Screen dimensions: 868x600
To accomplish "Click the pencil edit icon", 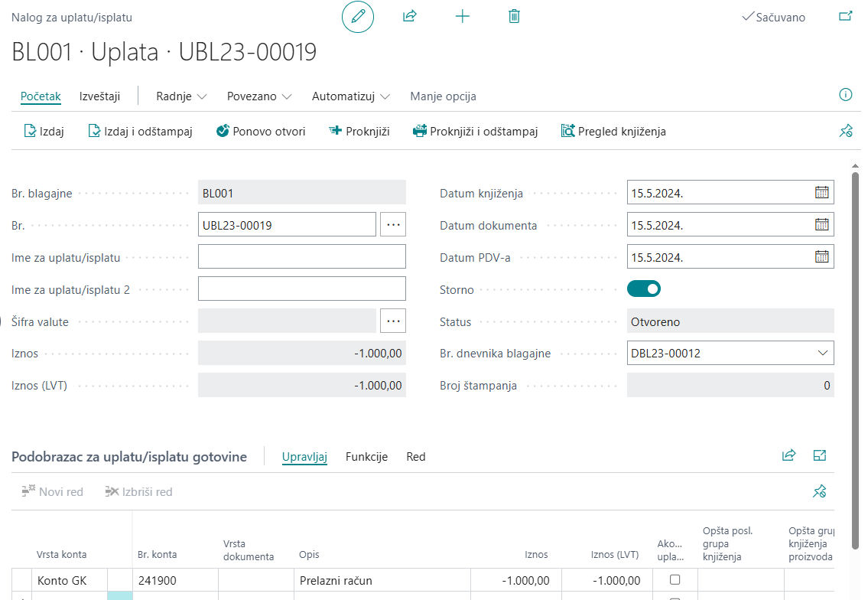I will pos(358,17).
